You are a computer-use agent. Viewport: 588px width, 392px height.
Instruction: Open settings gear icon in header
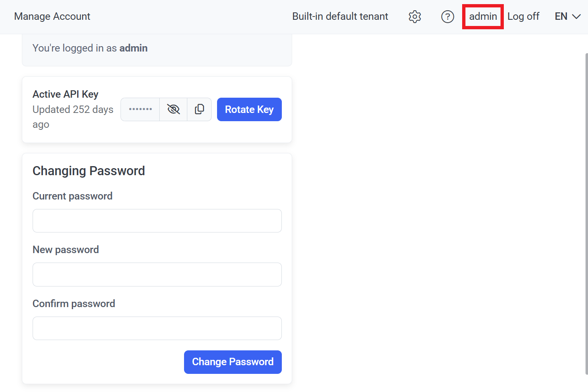pyautogui.click(x=415, y=16)
